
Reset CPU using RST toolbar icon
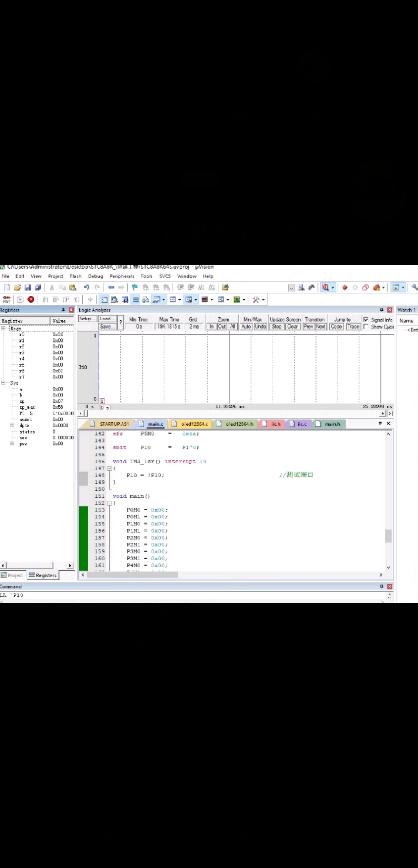coord(7,300)
